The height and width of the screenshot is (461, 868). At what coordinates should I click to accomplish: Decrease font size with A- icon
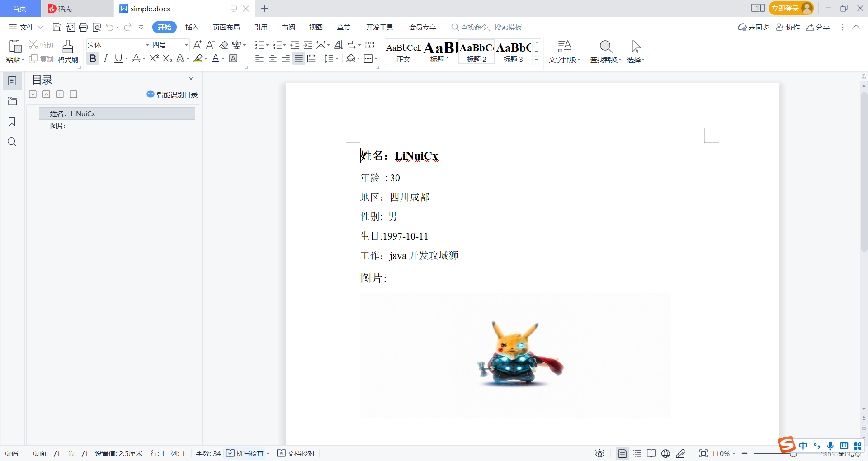coord(210,45)
